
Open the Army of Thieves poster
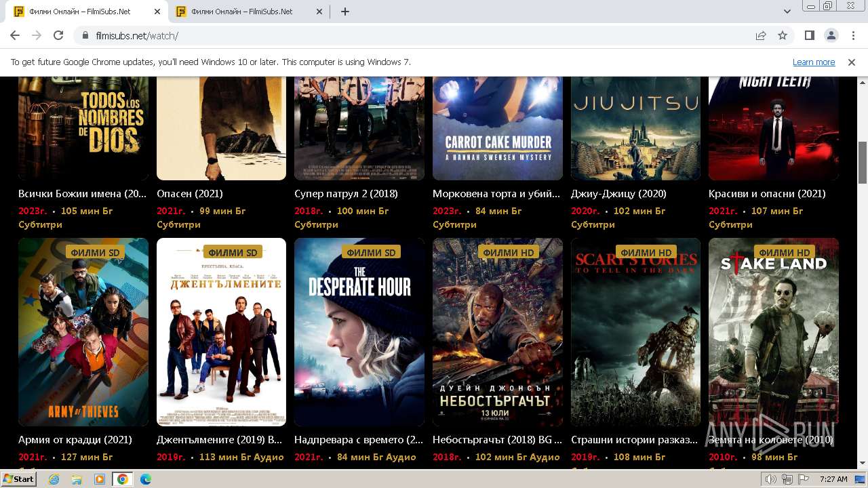click(83, 332)
